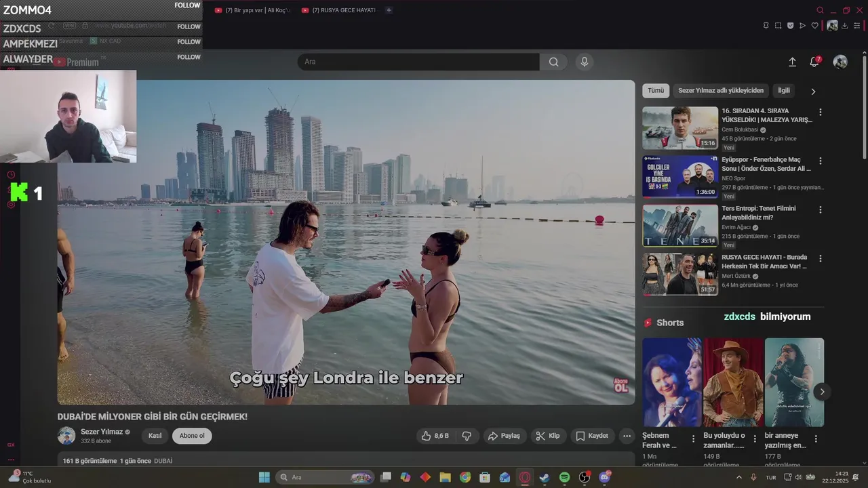
Task: Create a clip with Klip button
Action: (x=548, y=436)
